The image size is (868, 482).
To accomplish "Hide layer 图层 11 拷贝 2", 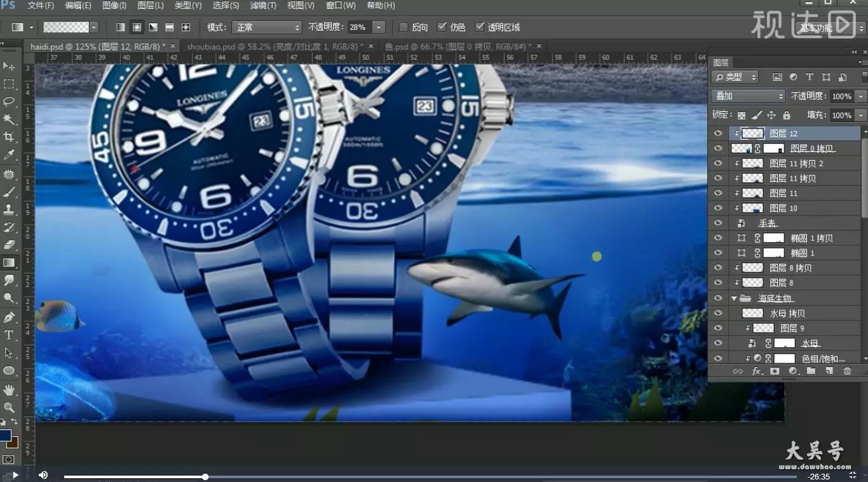I will 718,163.
